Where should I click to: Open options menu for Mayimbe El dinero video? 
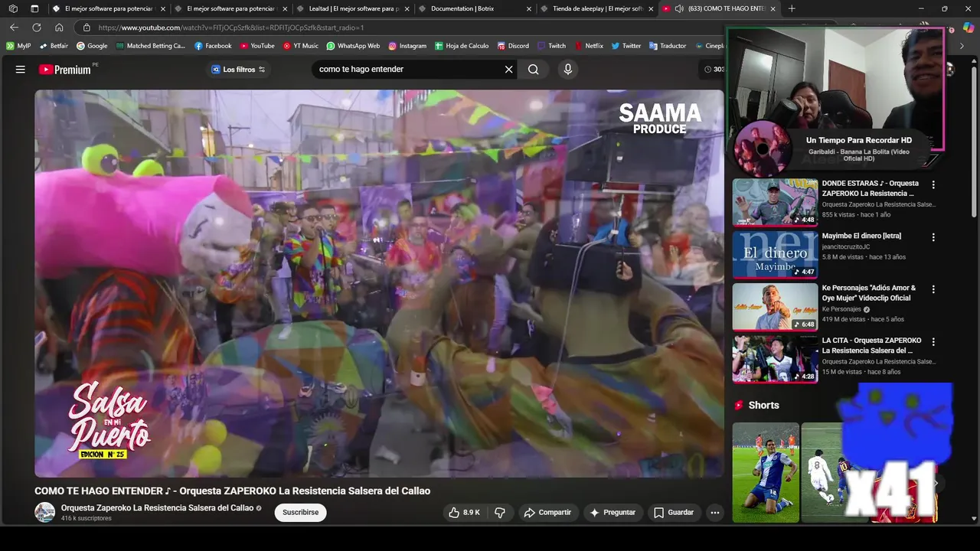[933, 237]
